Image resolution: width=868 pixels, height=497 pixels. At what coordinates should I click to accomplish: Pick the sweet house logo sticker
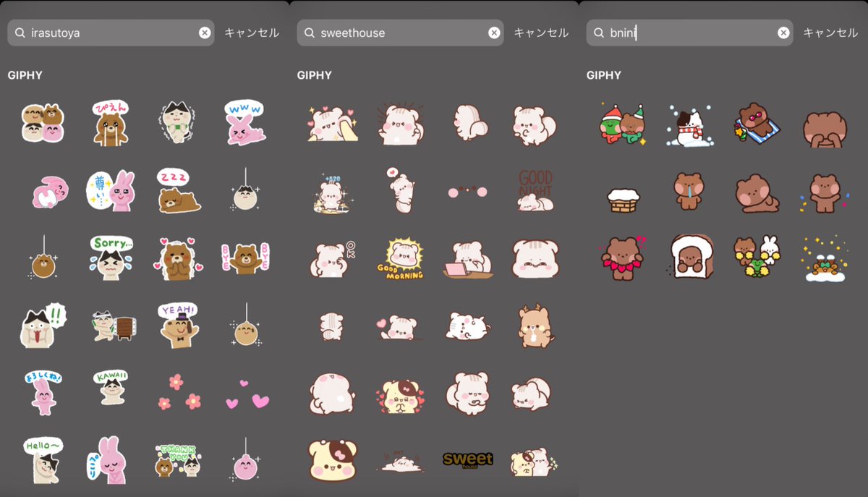coord(468,459)
